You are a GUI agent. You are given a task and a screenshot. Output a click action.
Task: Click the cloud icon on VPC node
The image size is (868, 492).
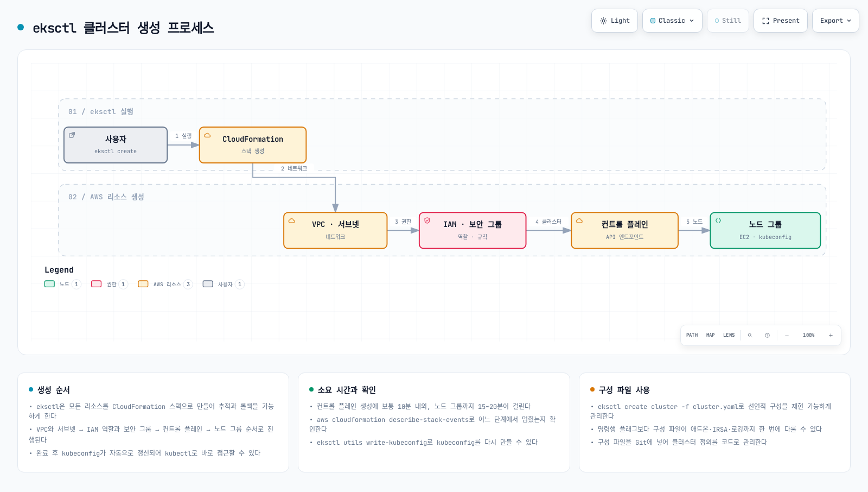291,220
